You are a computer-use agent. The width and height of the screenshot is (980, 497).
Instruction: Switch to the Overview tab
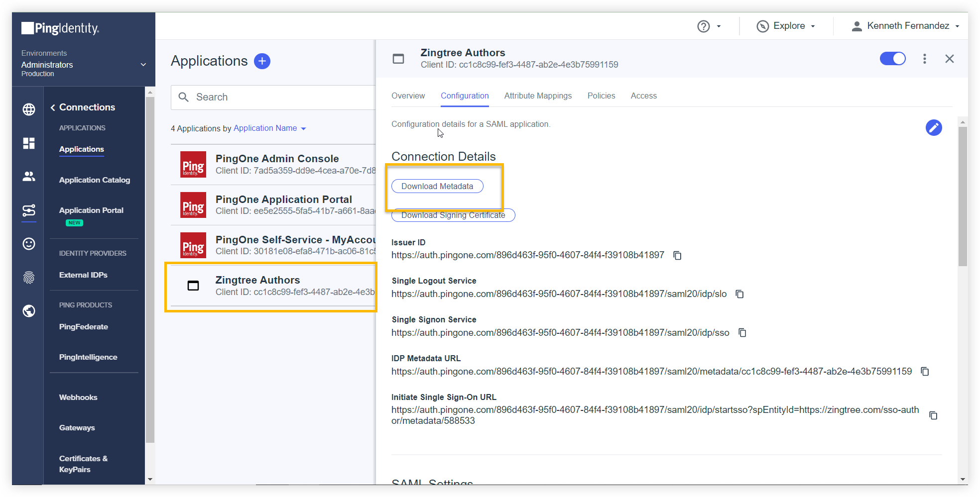tap(408, 96)
